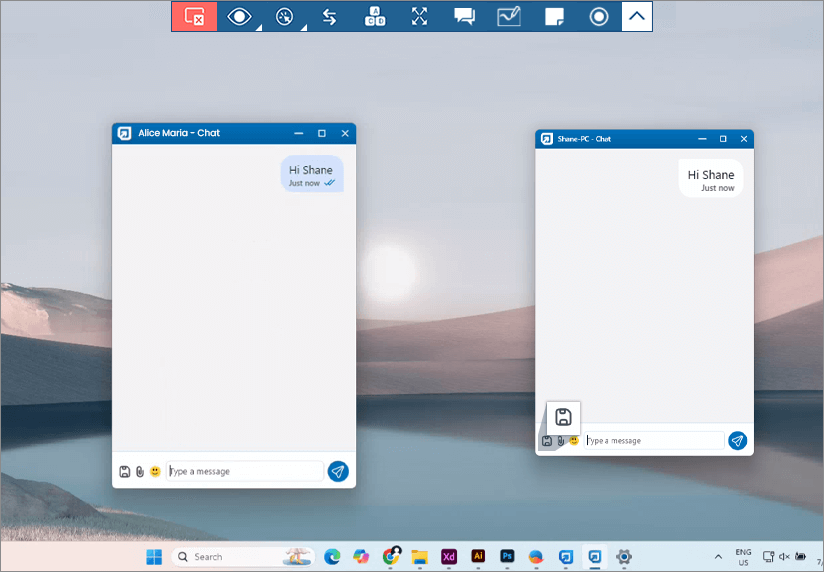This screenshot has height=572, width=824.
Task: Click message input in Alice Maria chat
Action: tap(245, 471)
